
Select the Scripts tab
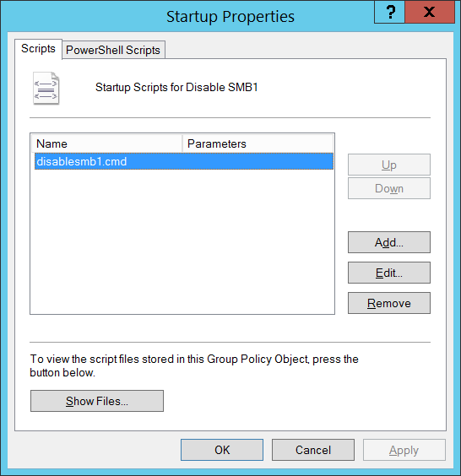coord(38,49)
